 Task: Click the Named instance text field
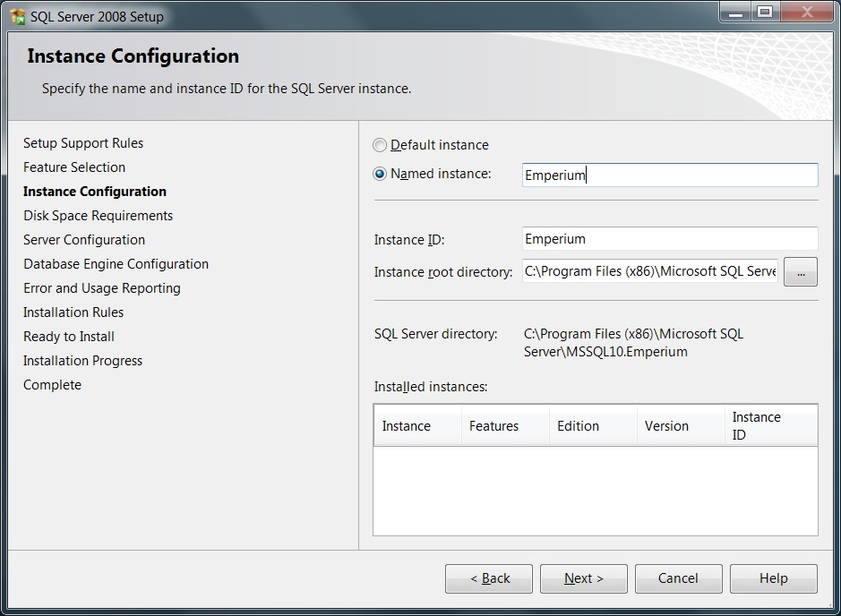pyautogui.click(x=669, y=175)
